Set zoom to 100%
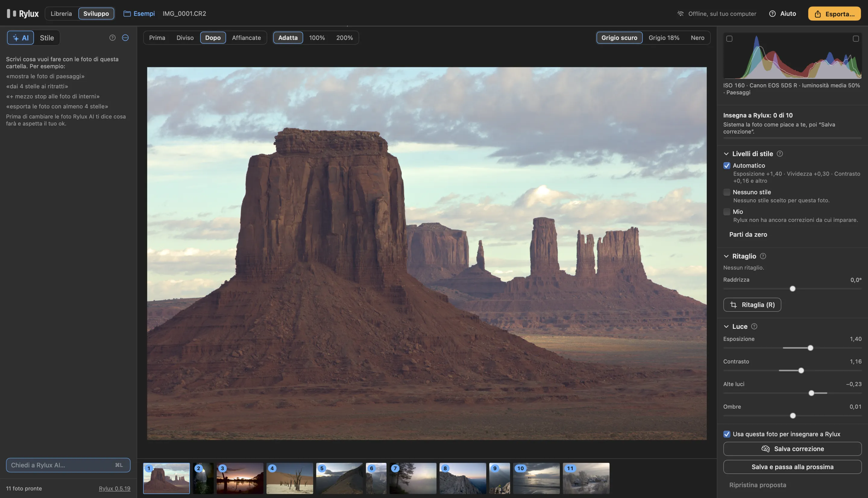Viewport: 868px width, 498px height. [x=317, y=38]
